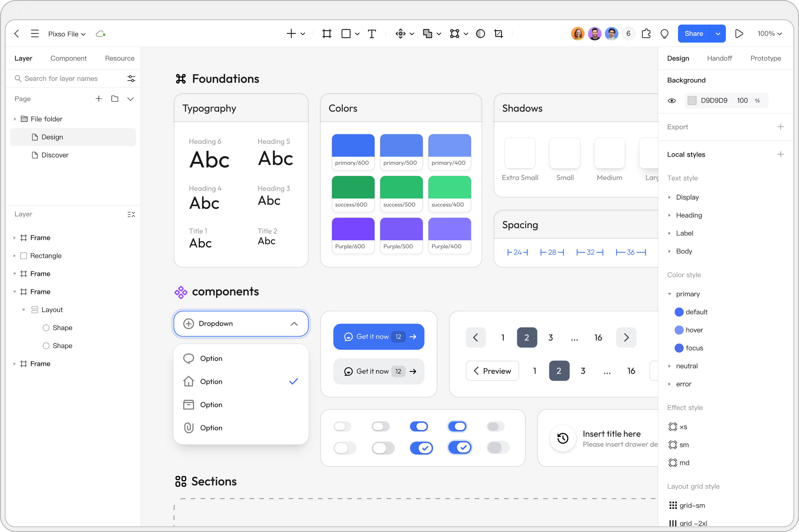The image size is (799, 532).
Task: Click the component tool icon
Action: click(x=400, y=33)
